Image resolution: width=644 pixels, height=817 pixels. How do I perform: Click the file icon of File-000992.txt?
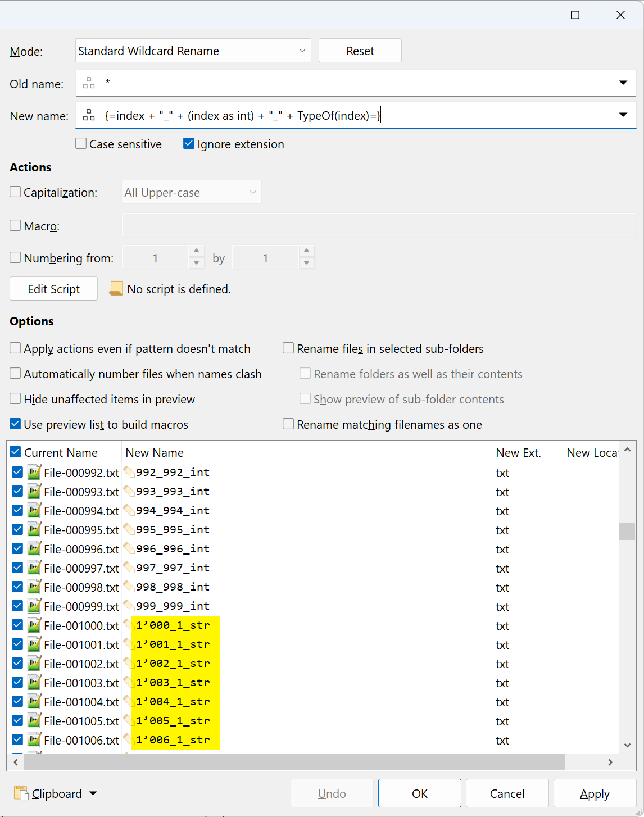(34, 473)
